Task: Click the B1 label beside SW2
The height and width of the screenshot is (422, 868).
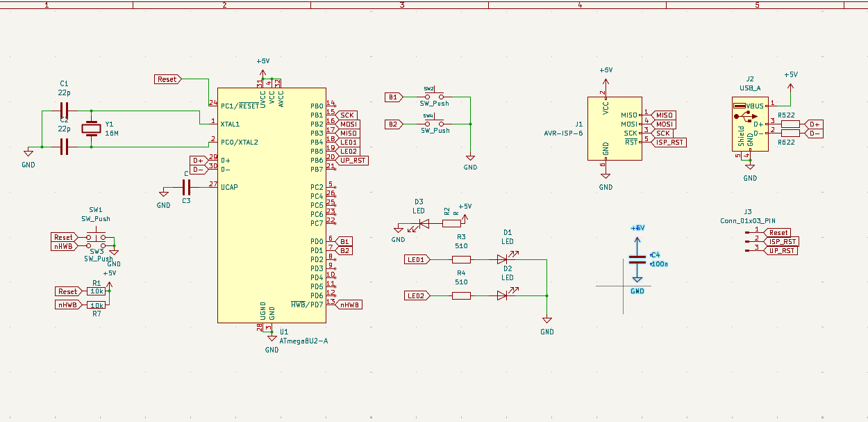Action: coord(393,97)
